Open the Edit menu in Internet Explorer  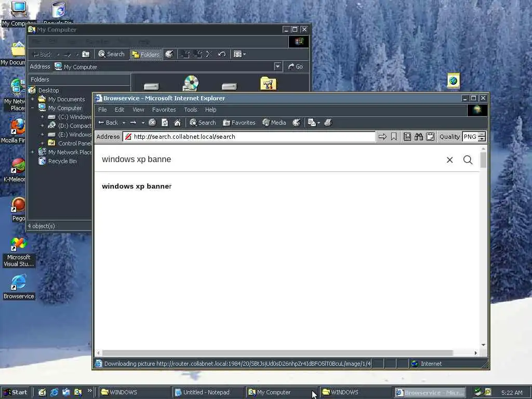(119, 110)
